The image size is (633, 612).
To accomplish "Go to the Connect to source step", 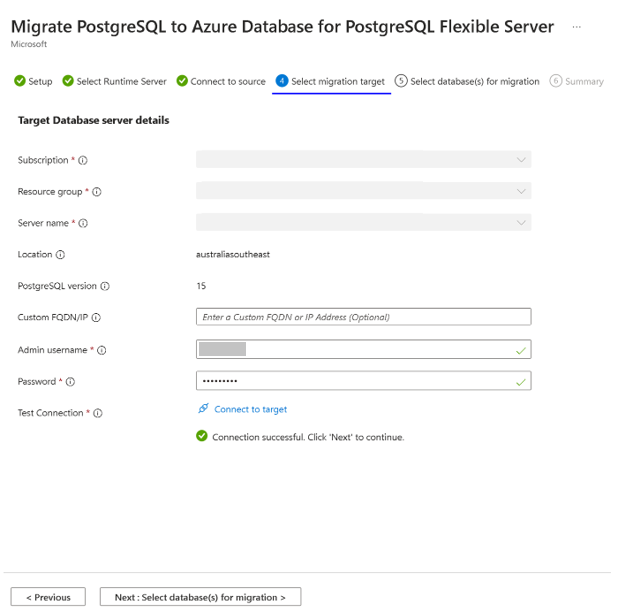I will click(x=221, y=82).
